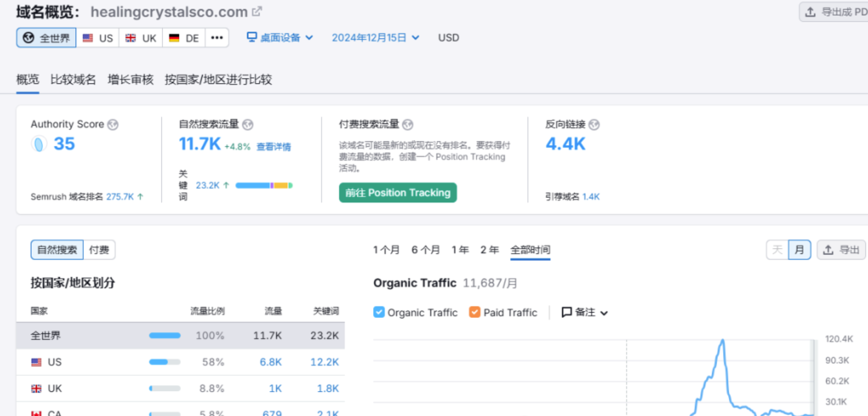This screenshot has height=416, width=868.
Task: Click the globe icon in 全世界 button
Action: click(x=29, y=38)
